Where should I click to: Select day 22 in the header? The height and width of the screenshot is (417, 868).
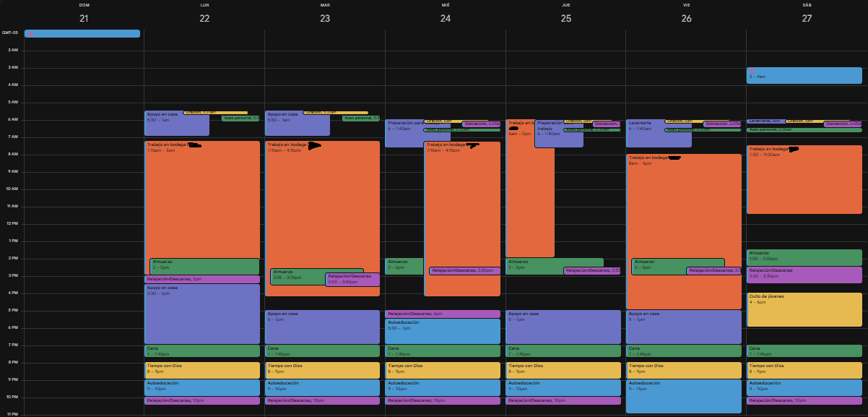[204, 18]
